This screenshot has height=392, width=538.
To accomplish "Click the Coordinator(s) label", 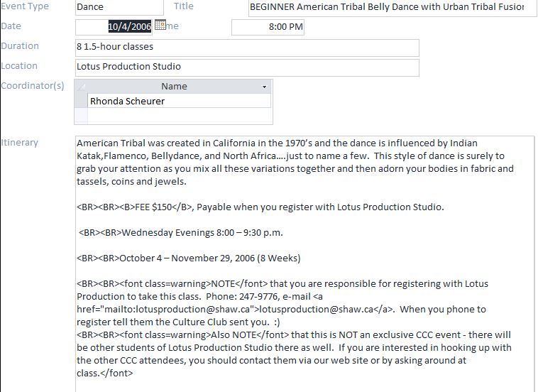I will (33, 86).
